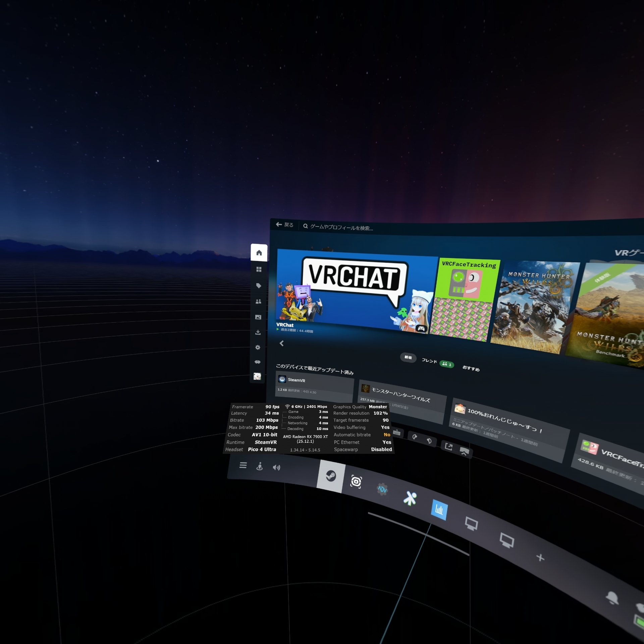Add a dashboard overlay with plus button
This screenshot has height=644, width=644.
(x=540, y=557)
